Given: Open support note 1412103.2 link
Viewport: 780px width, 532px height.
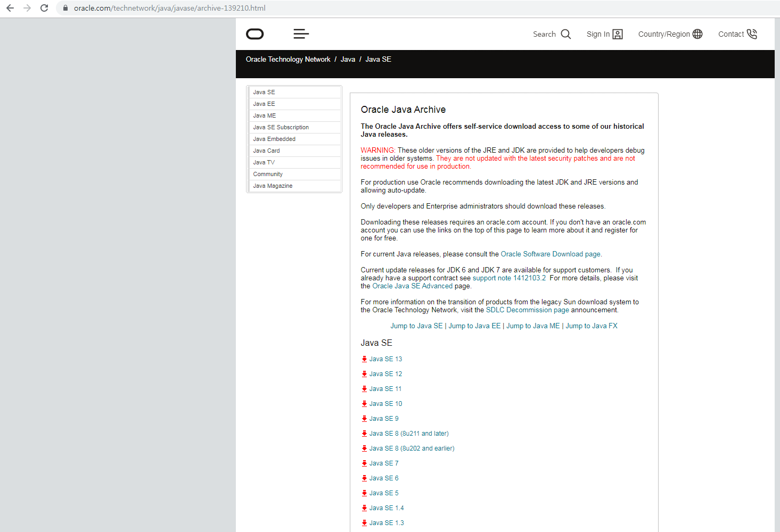Looking at the screenshot, I should tap(509, 278).
